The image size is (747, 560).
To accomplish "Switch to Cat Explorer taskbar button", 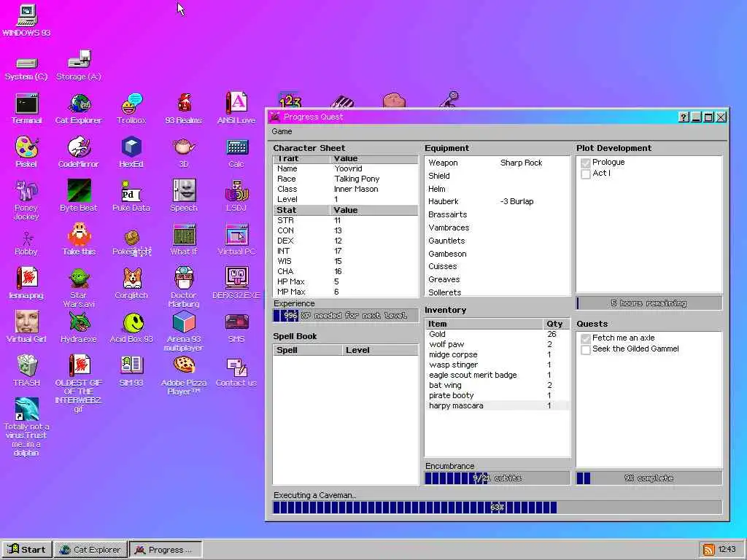I will (90, 550).
